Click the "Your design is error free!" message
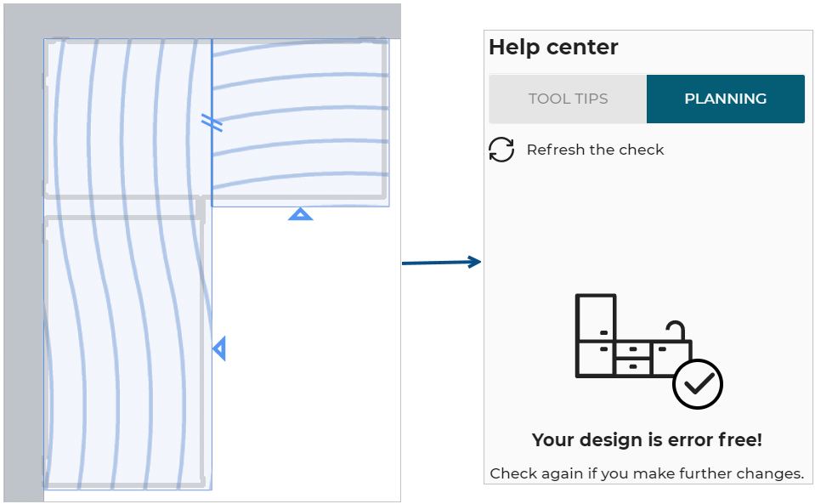The image size is (815, 504). pos(647,440)
